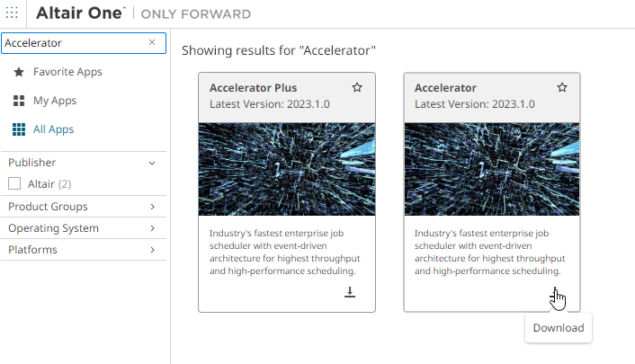Image resolution: width=635 pixels, height=364 pixels.
Task: Click the My Apps grid icon
Action: (18, 101)
